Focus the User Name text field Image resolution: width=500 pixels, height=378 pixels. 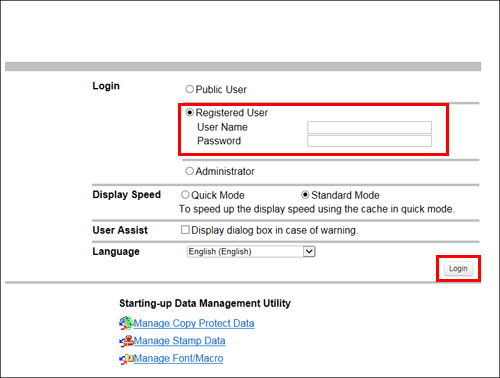tap(369, 127)
